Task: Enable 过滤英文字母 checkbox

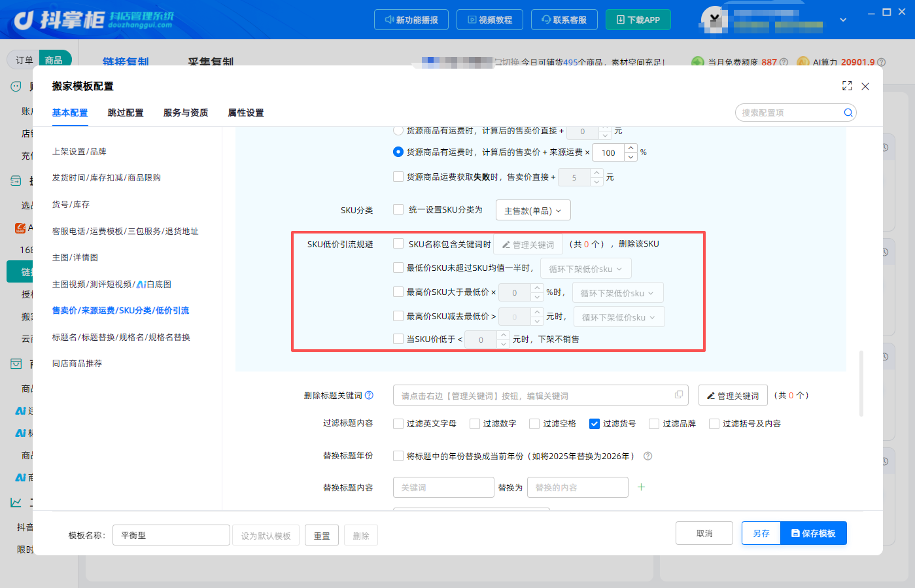Action: pyautogui.click(x=398, y=423)
